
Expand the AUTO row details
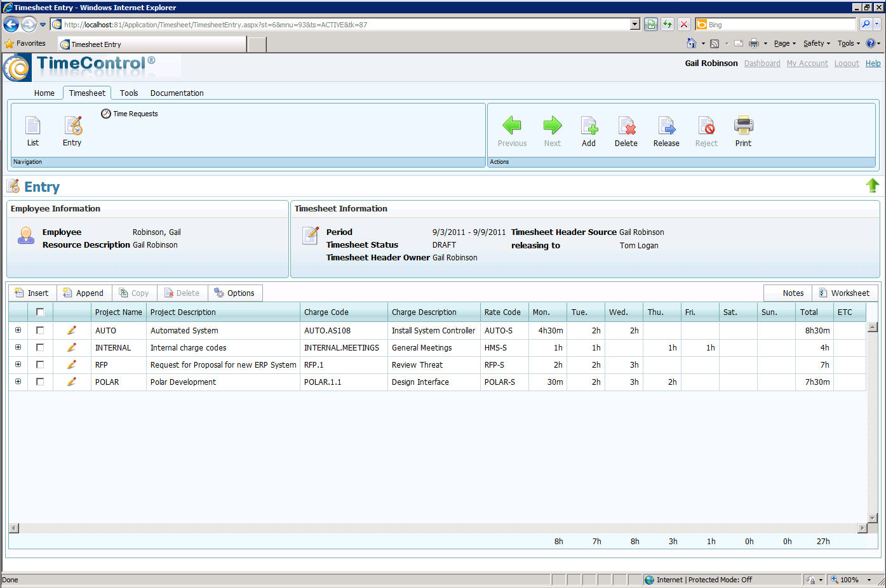[x=18, y=330]
